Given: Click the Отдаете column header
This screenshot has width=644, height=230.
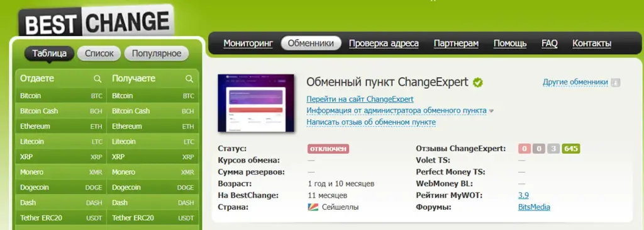Looking at the screenshot, I should coord(37,79).
